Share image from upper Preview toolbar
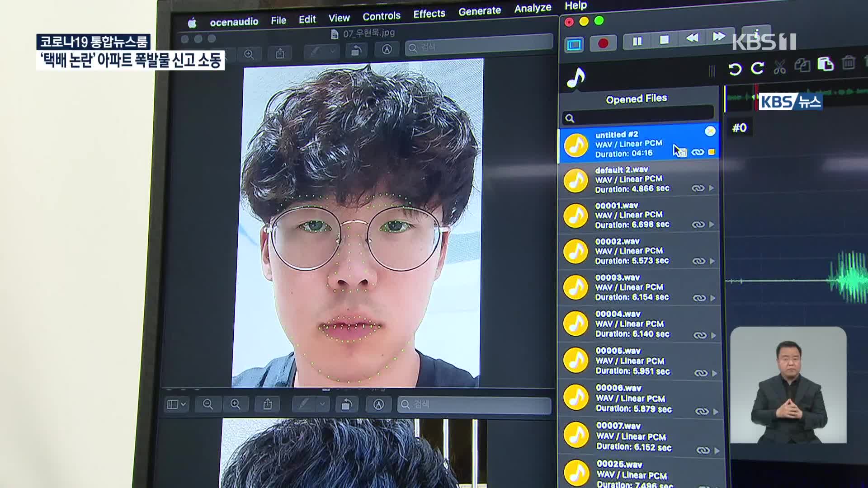Image resolution: width=868 pixels, height=488 pixels. [x=280, y=54]
